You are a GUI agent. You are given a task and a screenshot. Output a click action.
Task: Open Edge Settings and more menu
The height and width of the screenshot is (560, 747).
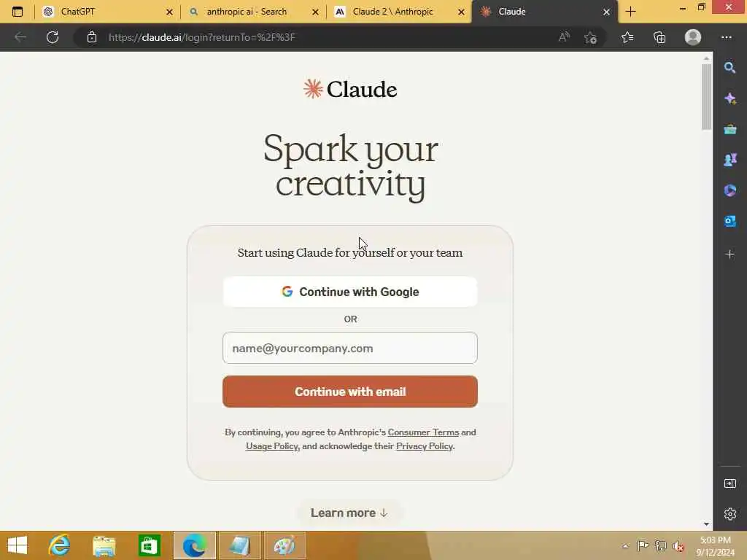pos(726,37)
